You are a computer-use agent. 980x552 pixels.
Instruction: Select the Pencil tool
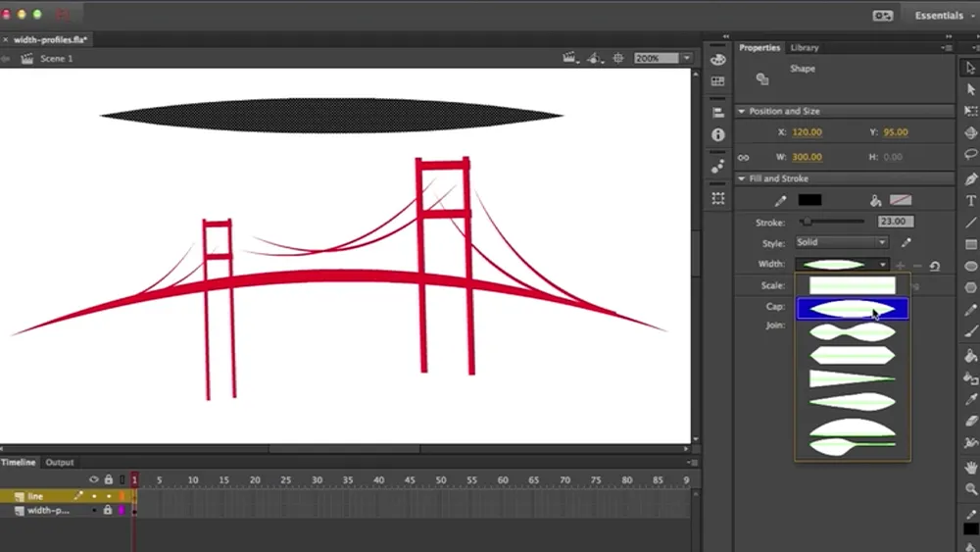970,311
